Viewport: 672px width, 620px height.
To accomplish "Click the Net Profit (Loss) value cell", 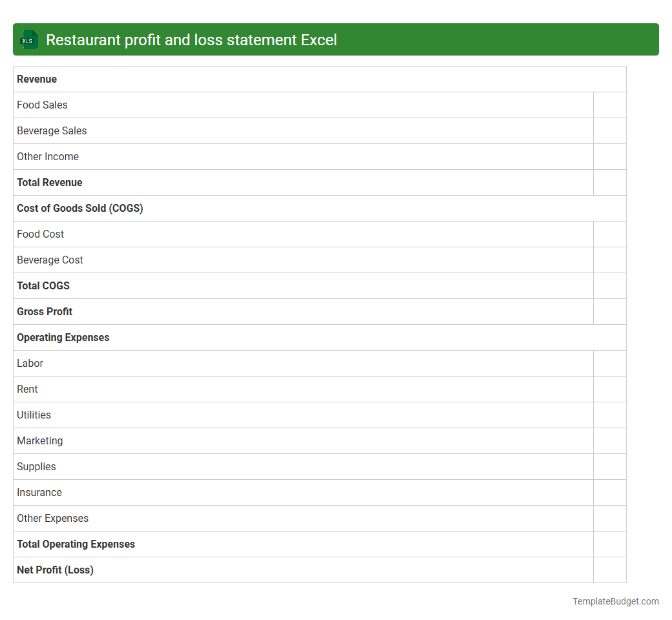I will click(x=609, y=570).
